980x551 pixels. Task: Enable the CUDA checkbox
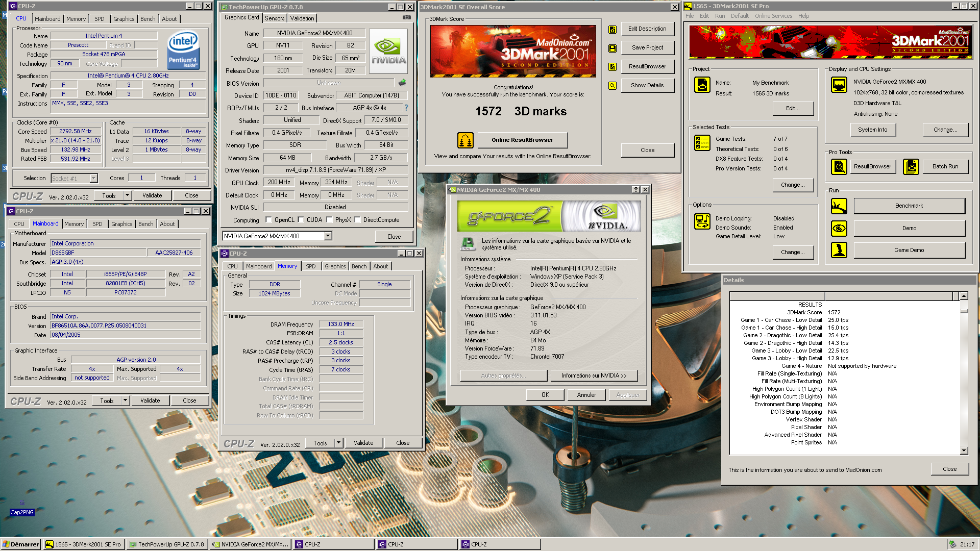point(301,220)
